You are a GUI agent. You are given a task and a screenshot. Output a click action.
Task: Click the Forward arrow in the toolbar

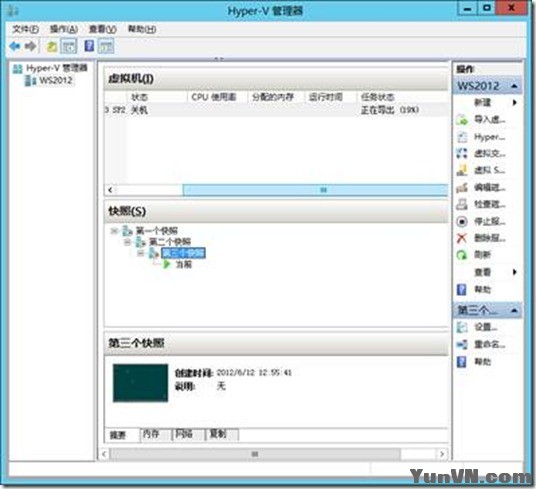coord(31,46)
